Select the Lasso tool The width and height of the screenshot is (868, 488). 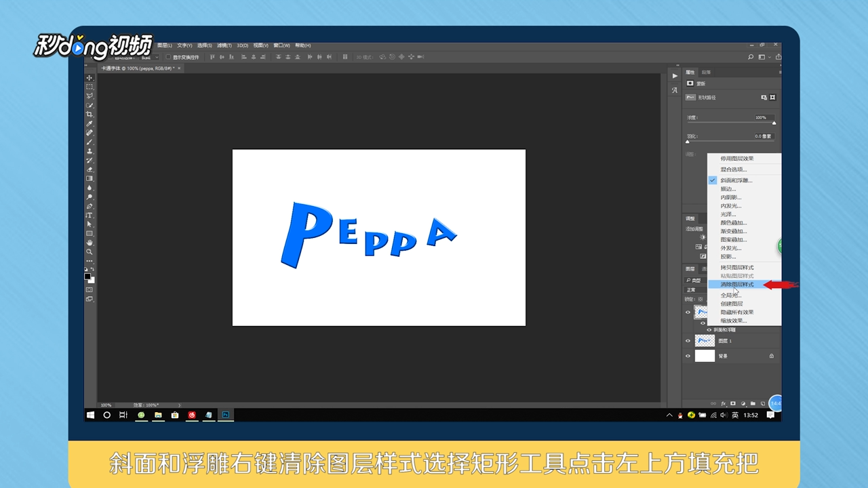tap(90, 96)
